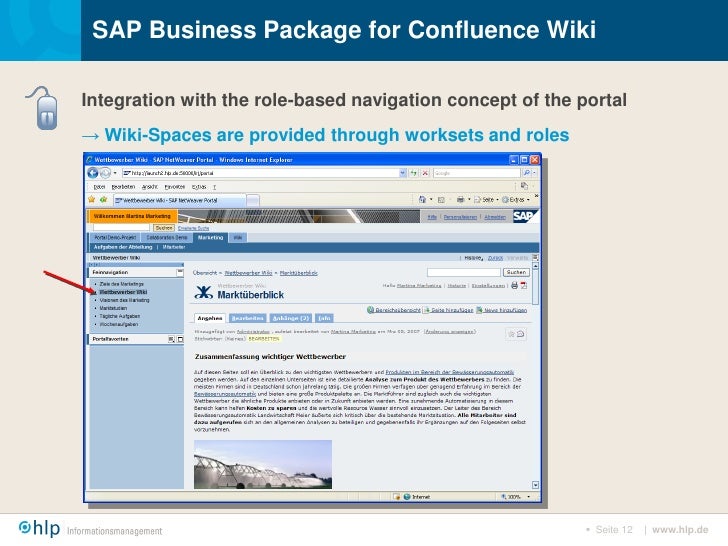
Task: Open the Favoriten menu
Action: [175, 187]
